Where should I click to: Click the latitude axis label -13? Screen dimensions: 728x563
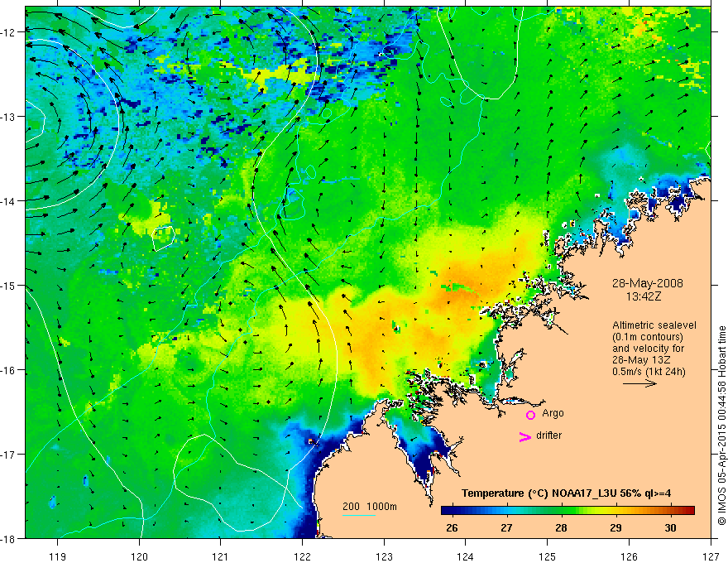point(8,117)
